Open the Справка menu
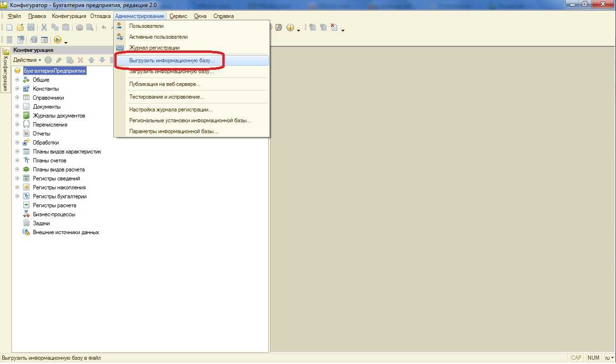 224,16
